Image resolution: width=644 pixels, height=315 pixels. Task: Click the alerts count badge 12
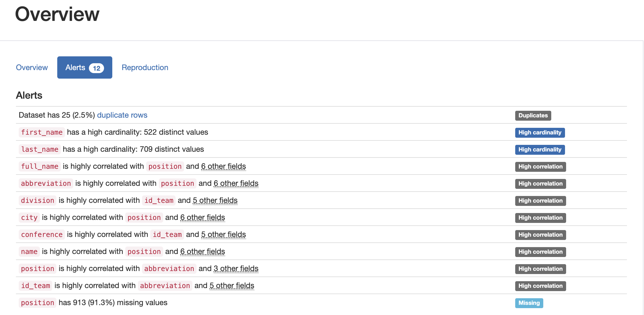tap(96, 68)
